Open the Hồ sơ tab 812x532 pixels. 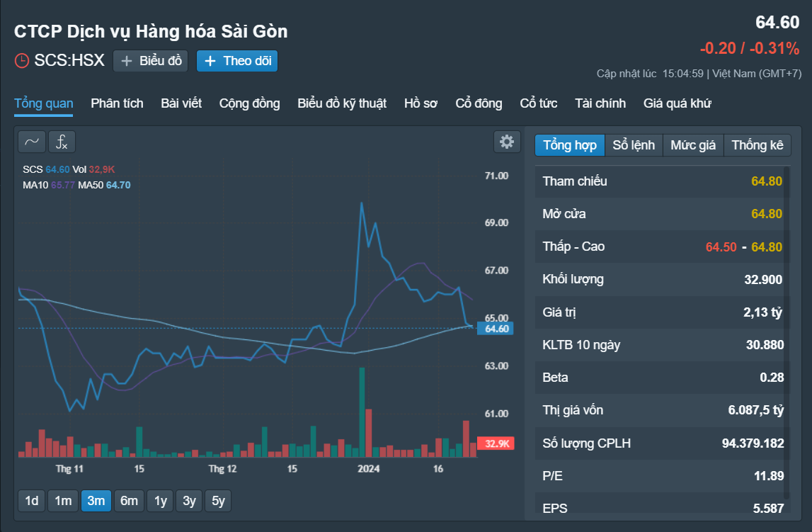tap(421, 103)
